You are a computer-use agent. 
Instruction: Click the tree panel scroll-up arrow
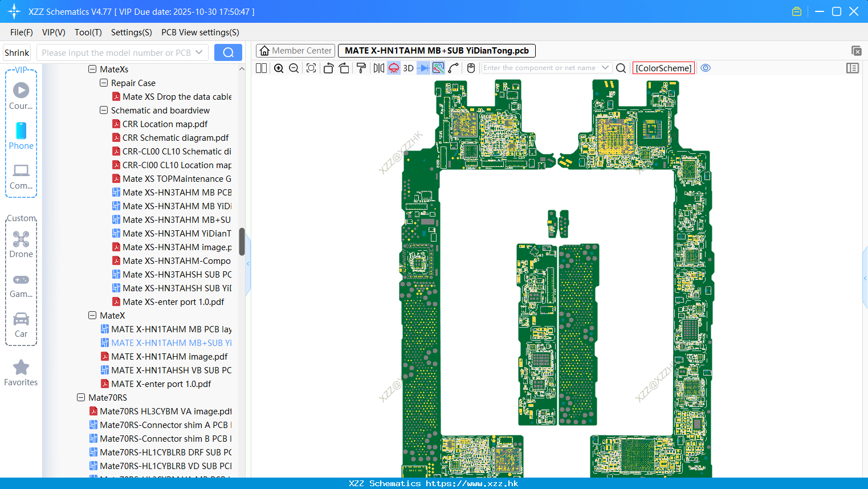tap(242, 69)
